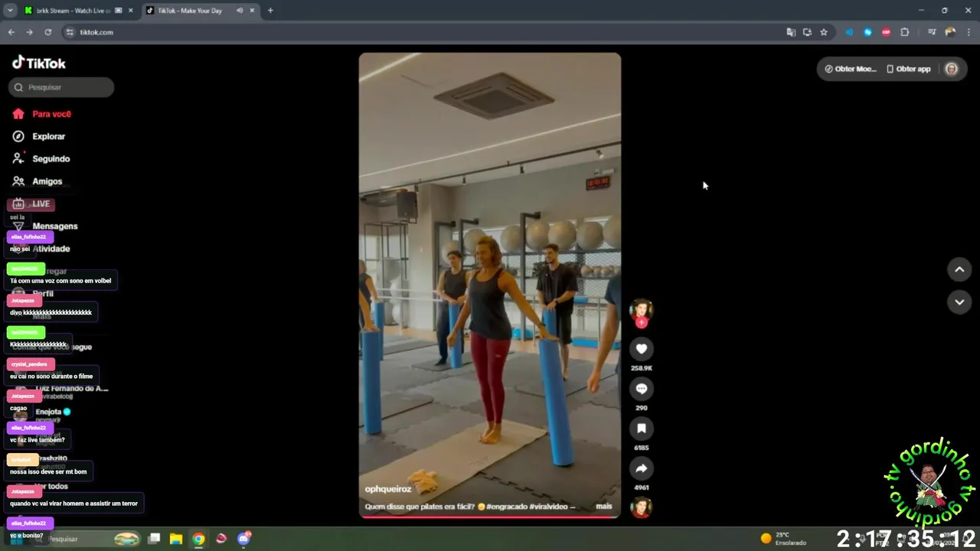Open Chrome from the taskbar
Screen dimensions: 980x551
point(198,539)
